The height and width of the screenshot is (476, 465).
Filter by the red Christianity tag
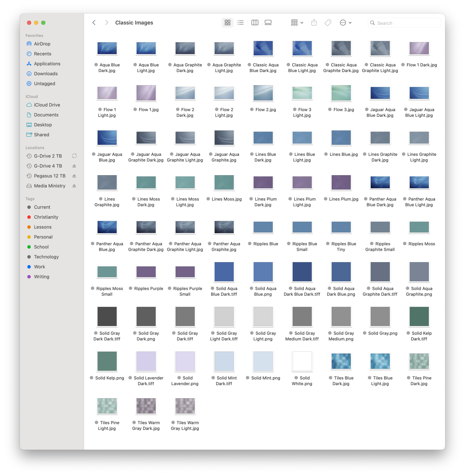[46, 217]
